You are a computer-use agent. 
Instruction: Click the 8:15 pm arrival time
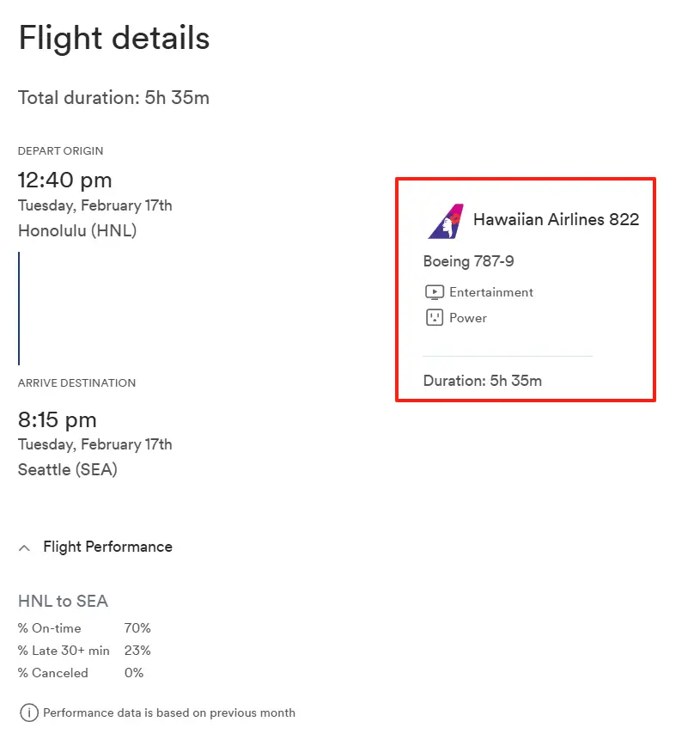pos(57,419)
